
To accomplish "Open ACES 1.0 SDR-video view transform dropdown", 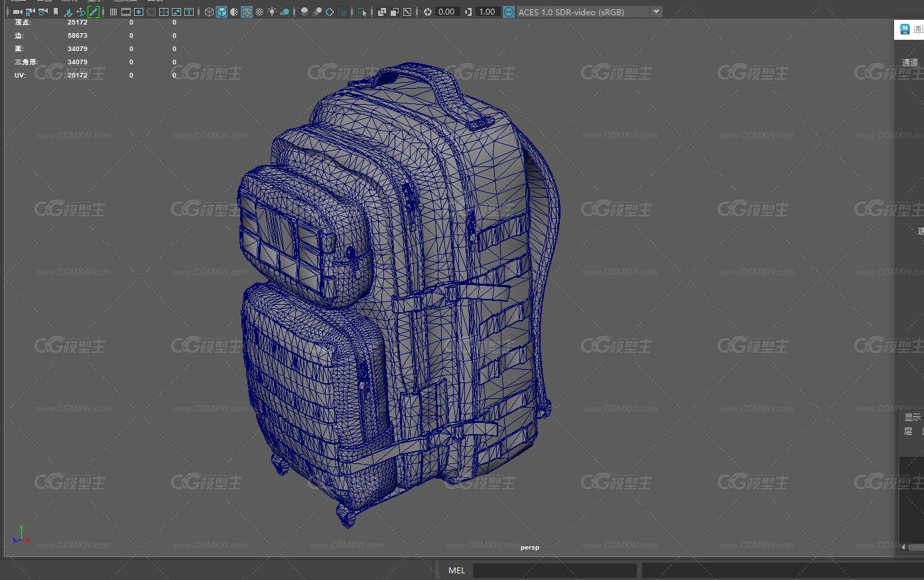I will point(589,12).
